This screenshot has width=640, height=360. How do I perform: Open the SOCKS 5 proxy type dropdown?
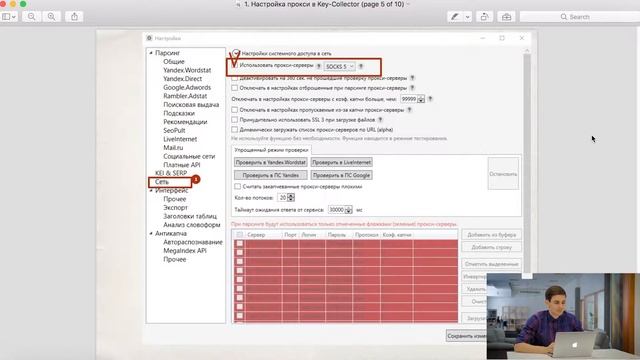(x=340, y=66)
